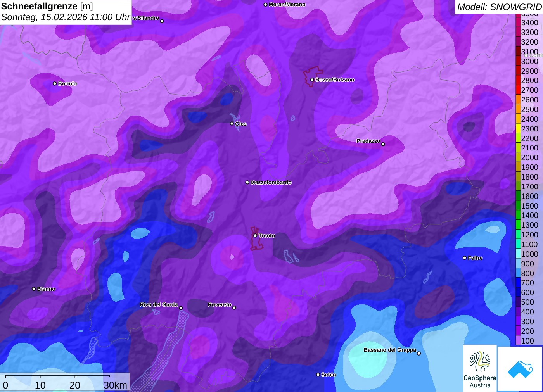Click the Bassano del Grappa marker
The width and height of the screenshot is (543, 392).
point(419,353)
